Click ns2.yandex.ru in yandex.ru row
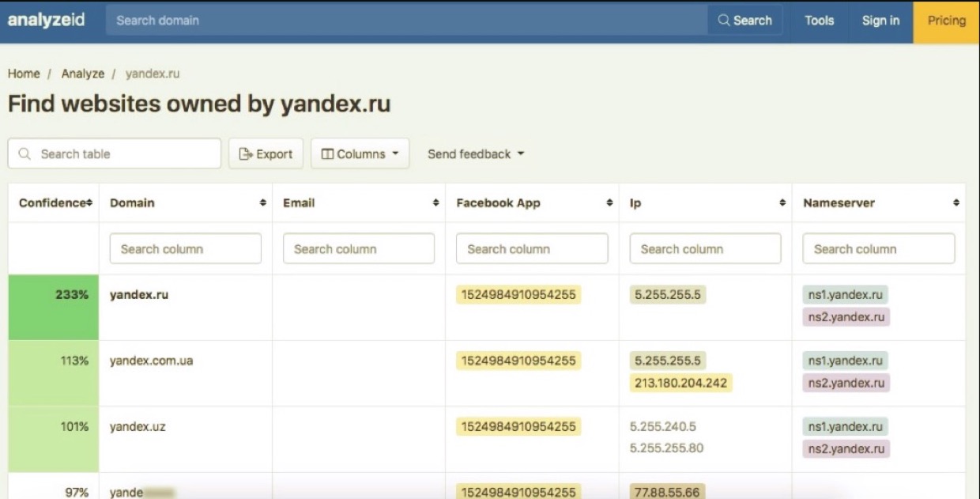 pyautogui.click(x=846, y=317)
